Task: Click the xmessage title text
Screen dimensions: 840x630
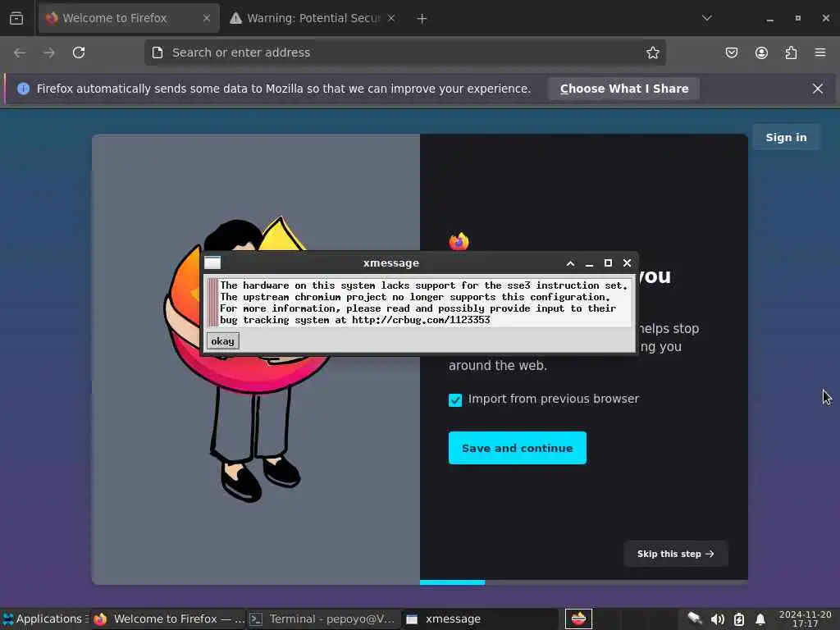Action: [391, 263]
